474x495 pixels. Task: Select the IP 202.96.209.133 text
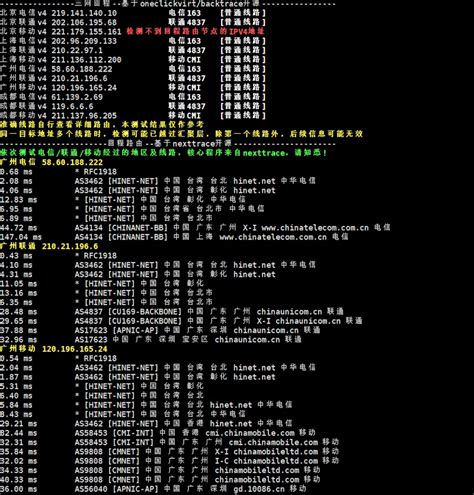84,41
